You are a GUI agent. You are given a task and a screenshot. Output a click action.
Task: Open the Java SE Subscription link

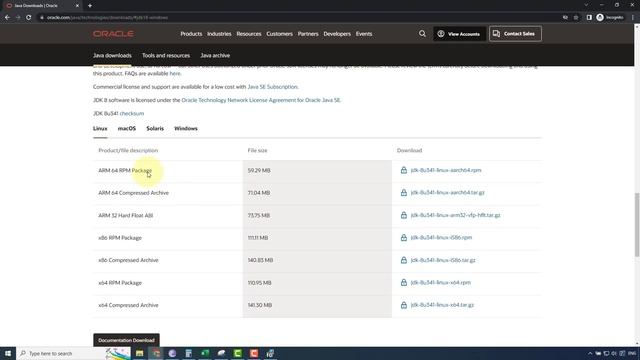click(x=272, y=87)
